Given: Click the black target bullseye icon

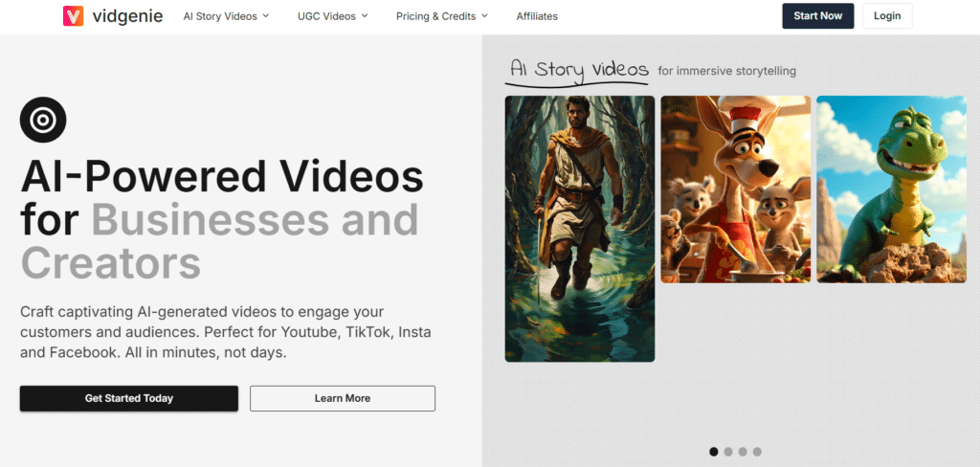Looking at the screenshot, I should (43, 121).
